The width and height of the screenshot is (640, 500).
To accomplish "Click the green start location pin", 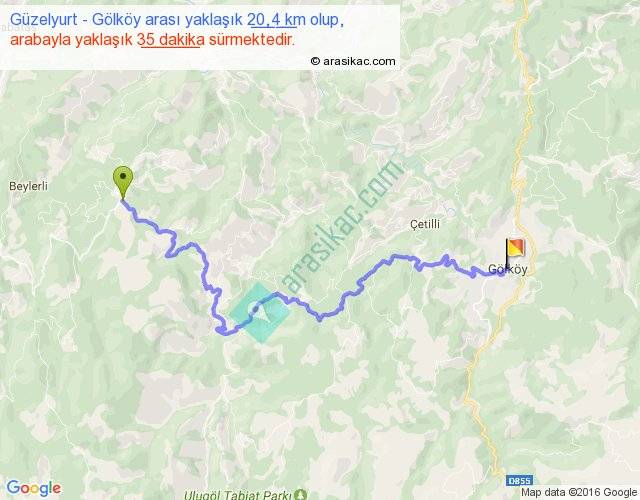I will 123,182.
